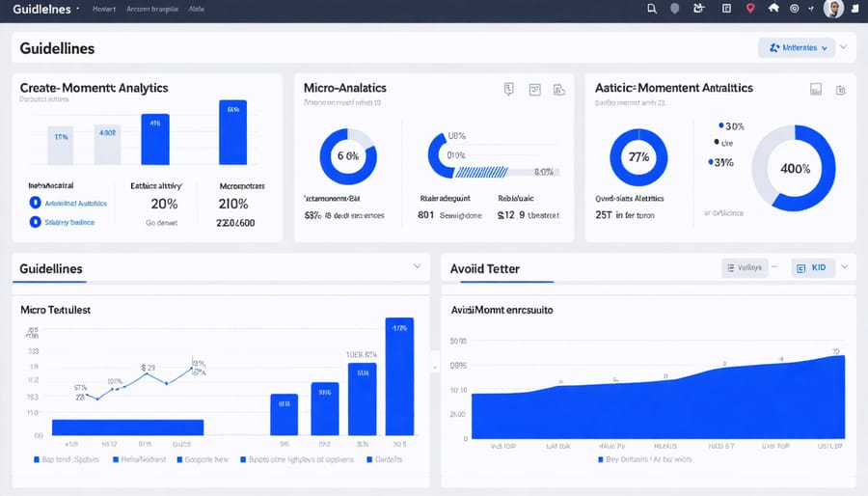The width and height of the screenshot is (868, 496).
Task: Click the small arrow icon beside the avatar
Action: coord(811,9)
